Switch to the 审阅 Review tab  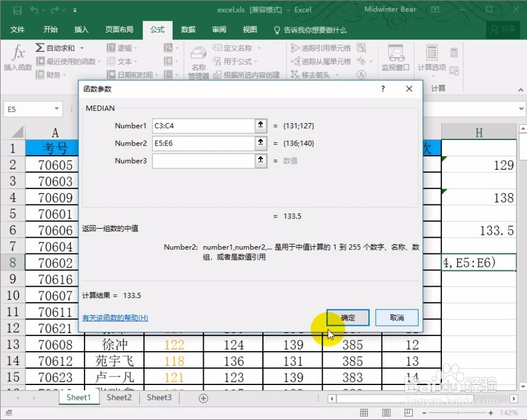pyautogui.click(x=219, y=29)
